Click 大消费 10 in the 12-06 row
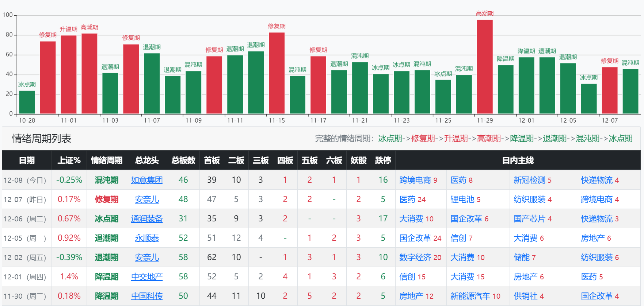The image size is (644, 306). point(416,219)
